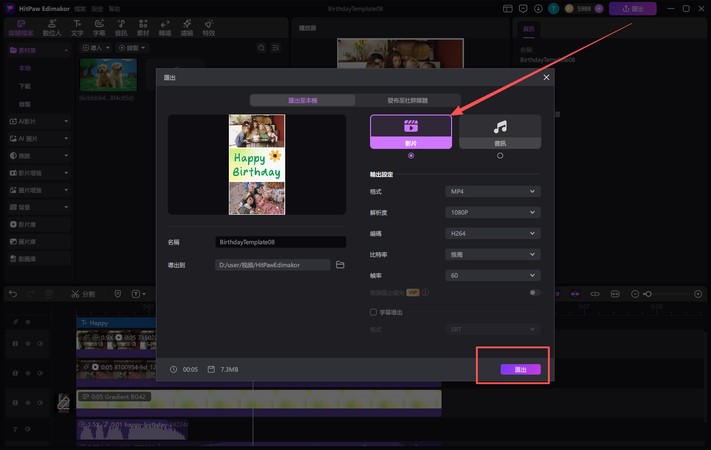This screenshot has height=450, width=711.
Task: Open the format dropdown showing MP4
Action: click(x=492, y=191)
